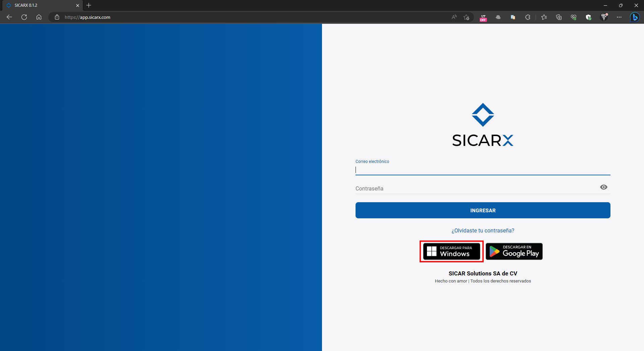The height and width of the screenshot is (351, 644).
Task: Click the INGRESAR button
Action: click(483, 210)
